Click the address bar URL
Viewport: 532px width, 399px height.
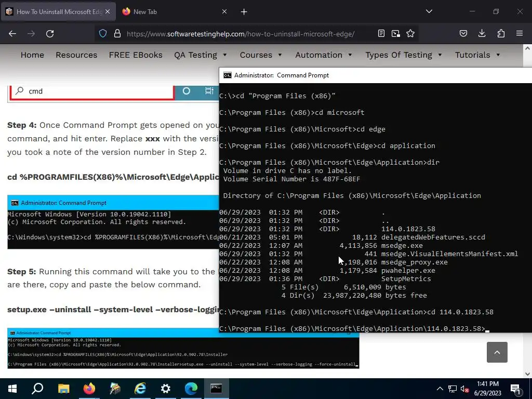(240, 34)
